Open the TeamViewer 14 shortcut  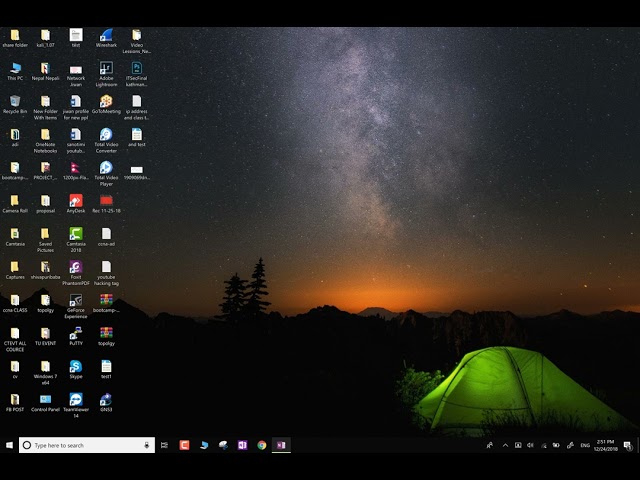pos(76,400)
